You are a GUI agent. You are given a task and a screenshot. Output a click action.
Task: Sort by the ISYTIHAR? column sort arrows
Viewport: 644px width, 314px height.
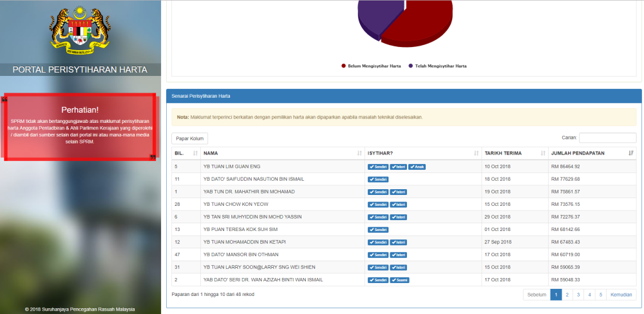(477, 153)
